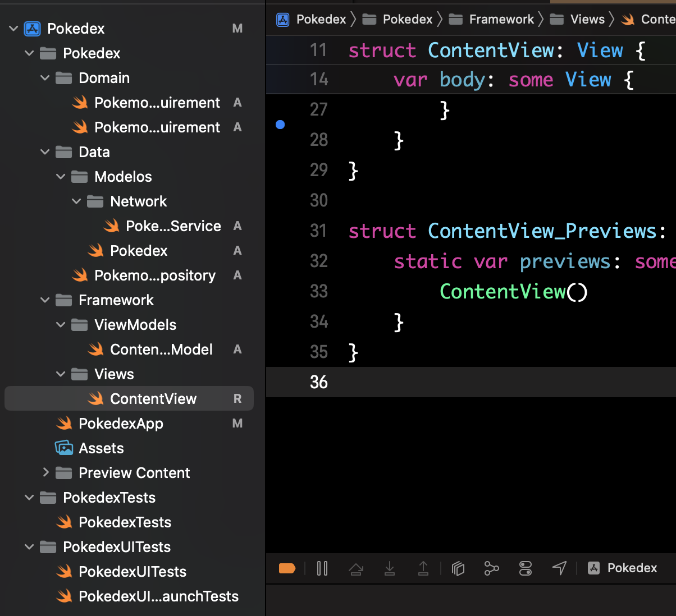Click the Step Into debug icon
676x616 pixels.
pos(390,569)
